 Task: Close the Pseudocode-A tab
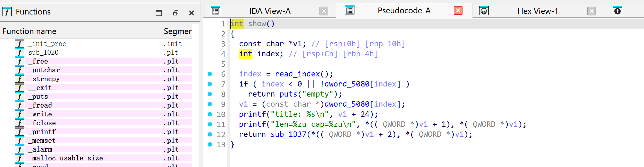458,11
